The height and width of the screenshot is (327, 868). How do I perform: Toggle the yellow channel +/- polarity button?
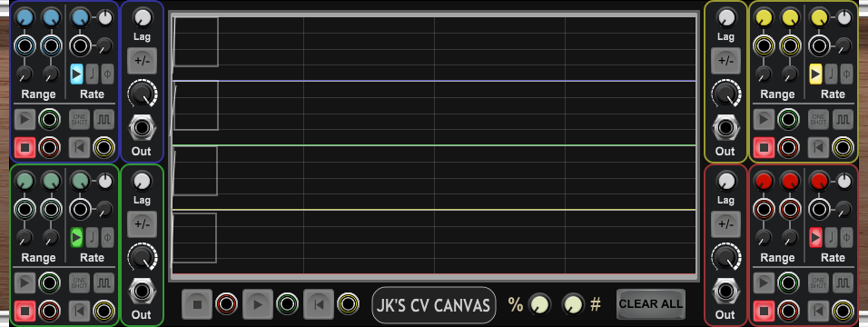(x=725, y=61)
